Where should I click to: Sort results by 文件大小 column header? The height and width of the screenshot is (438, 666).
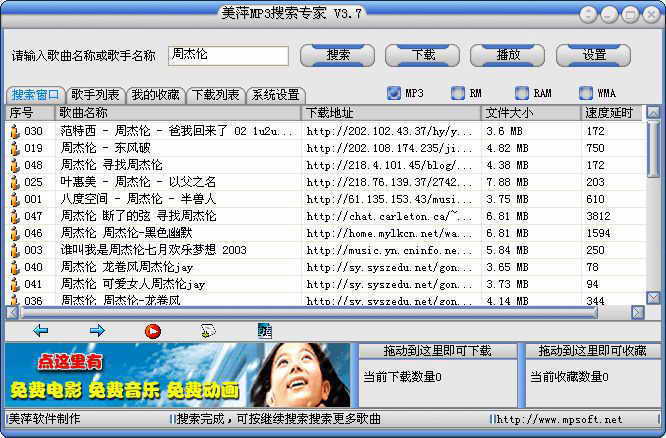530,113
